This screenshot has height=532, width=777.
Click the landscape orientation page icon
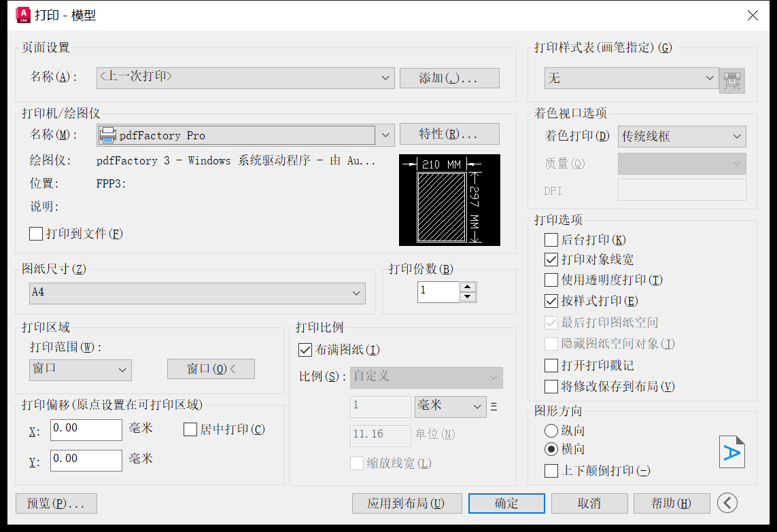coord(732,452)
